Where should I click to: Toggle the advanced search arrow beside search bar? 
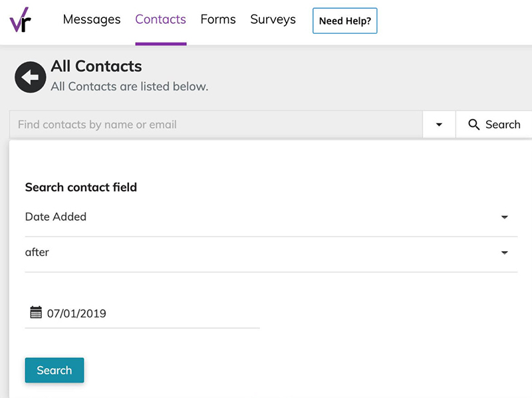point(439,124)
